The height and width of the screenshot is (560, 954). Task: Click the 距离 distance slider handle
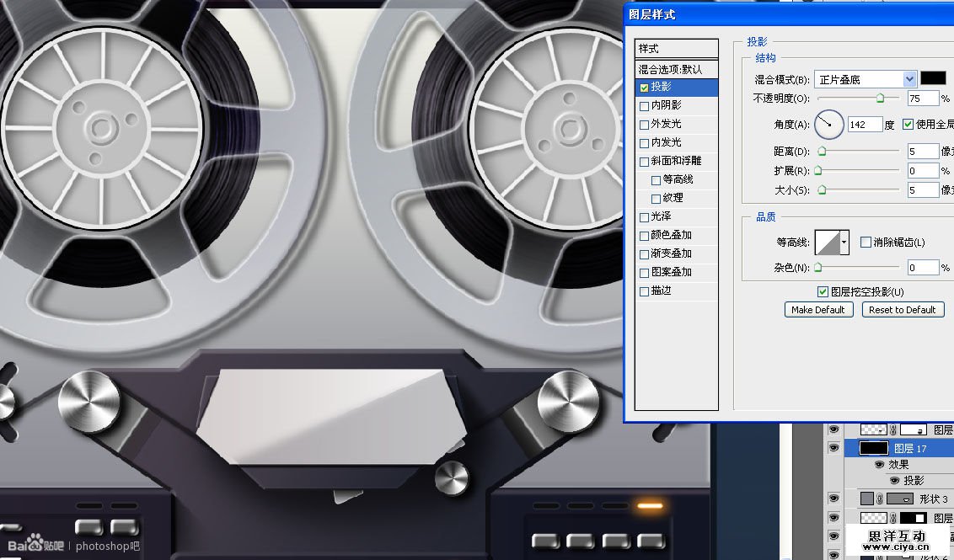[x=822, y=151]
